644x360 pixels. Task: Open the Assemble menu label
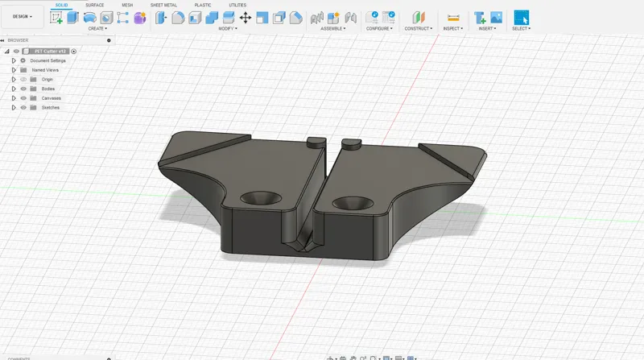pyautogui.click(x=332, y=28)
